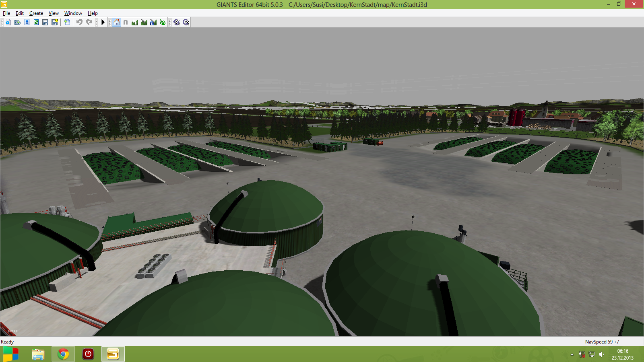Screen dimensions: 644x362
Task: Open the battery power tray icon
Action: [x=582, y=354]
